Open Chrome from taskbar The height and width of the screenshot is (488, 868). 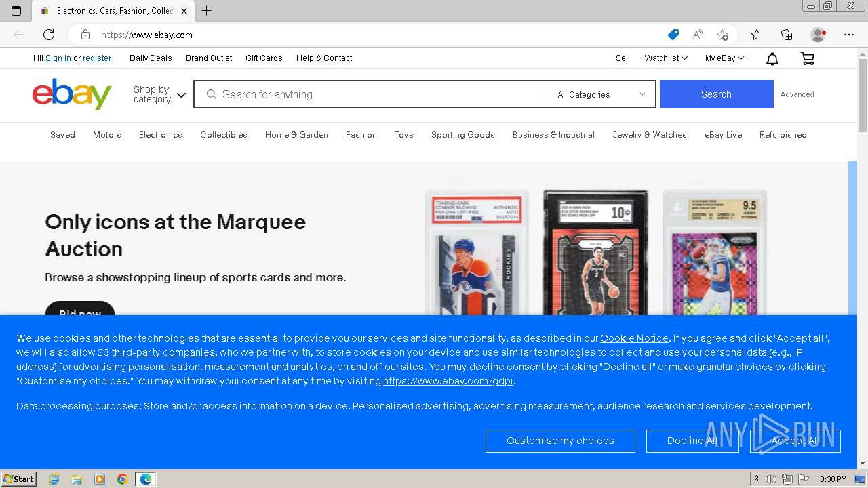point(123,479)
